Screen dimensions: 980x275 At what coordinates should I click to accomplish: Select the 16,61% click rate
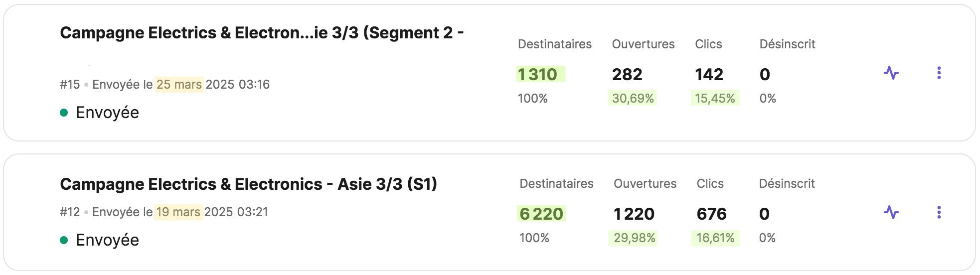click(715, 238)
